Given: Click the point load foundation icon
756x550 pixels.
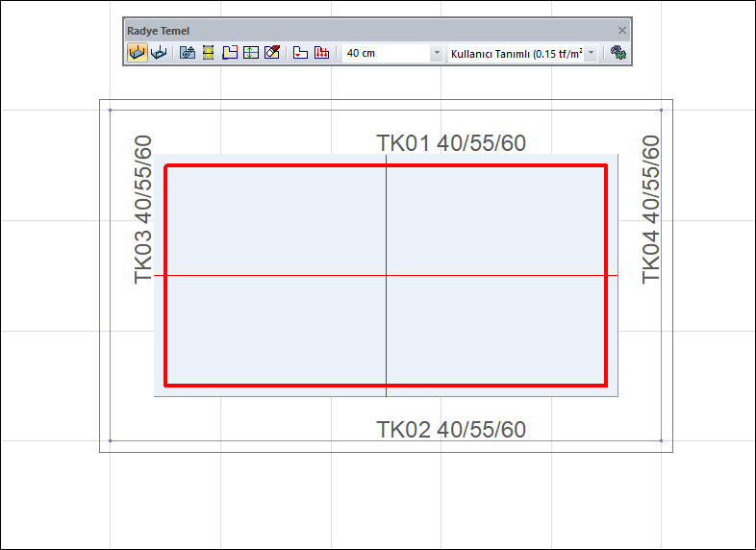Looking at the screenshot, I should [x=300, y=53].
